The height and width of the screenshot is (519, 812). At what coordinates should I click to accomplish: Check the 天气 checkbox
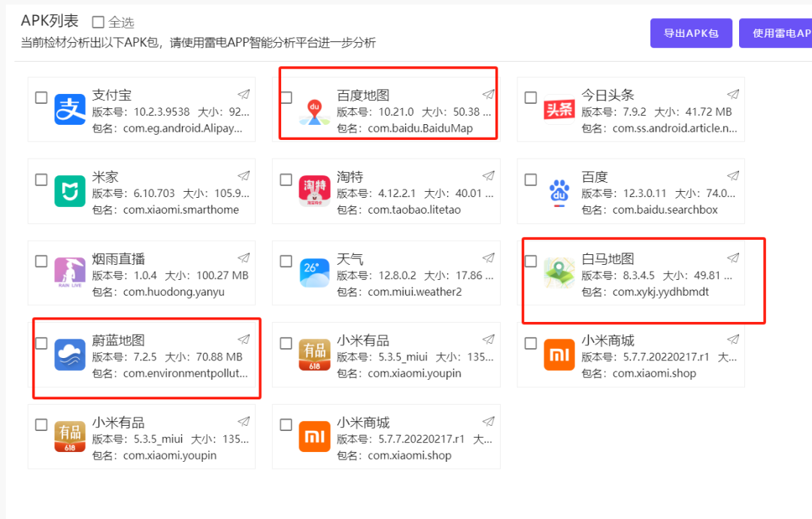pyautogui.click(x=286, y=261)
